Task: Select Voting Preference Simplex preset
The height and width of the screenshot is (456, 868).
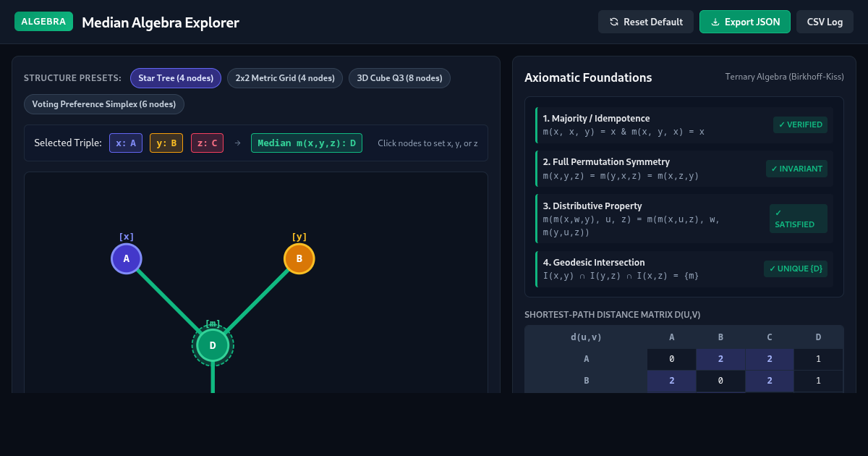Action: (x=104, y=104)
